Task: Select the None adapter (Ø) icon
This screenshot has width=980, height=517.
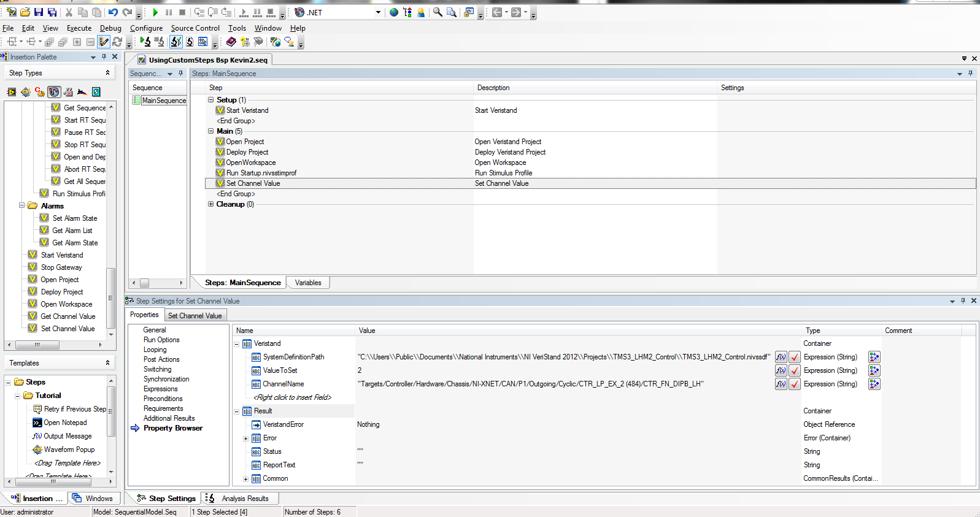Action: tap(96, 92)
